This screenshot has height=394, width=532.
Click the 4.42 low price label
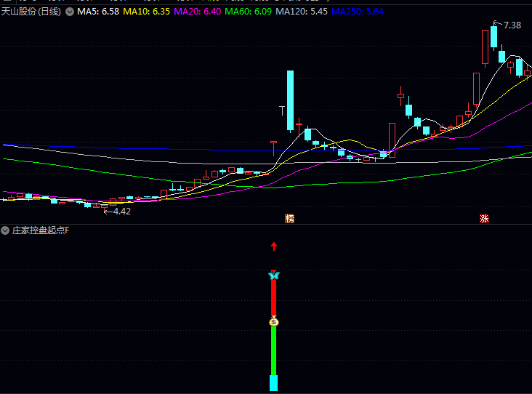tap(121, 212)
